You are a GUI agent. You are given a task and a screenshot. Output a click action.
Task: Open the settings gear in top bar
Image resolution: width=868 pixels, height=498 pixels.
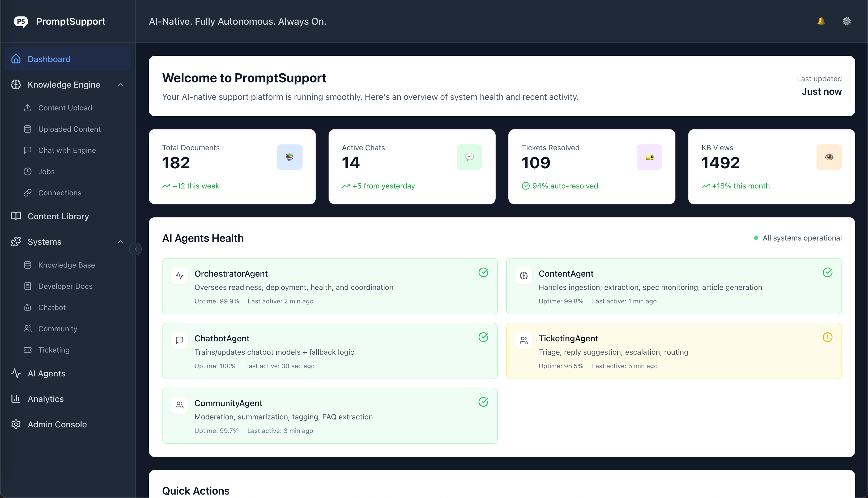tap(846, 21)
